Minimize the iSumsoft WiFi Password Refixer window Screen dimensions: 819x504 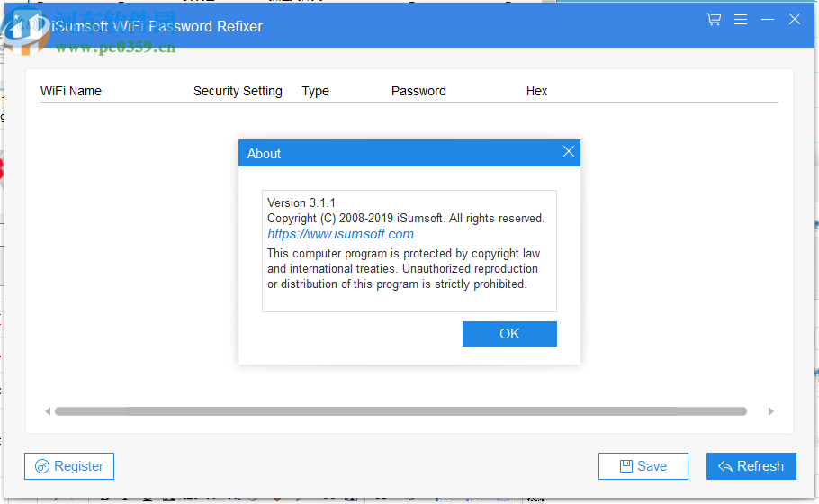(768, 20)
